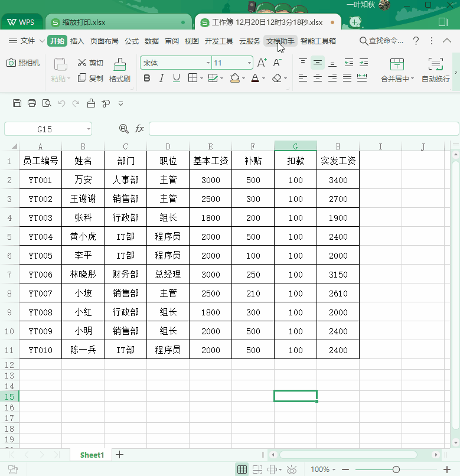460x476 pixels.
Task: Click the Cut (剪切) scissors icon
Action: pyautogui.click(x=81, y=63)
